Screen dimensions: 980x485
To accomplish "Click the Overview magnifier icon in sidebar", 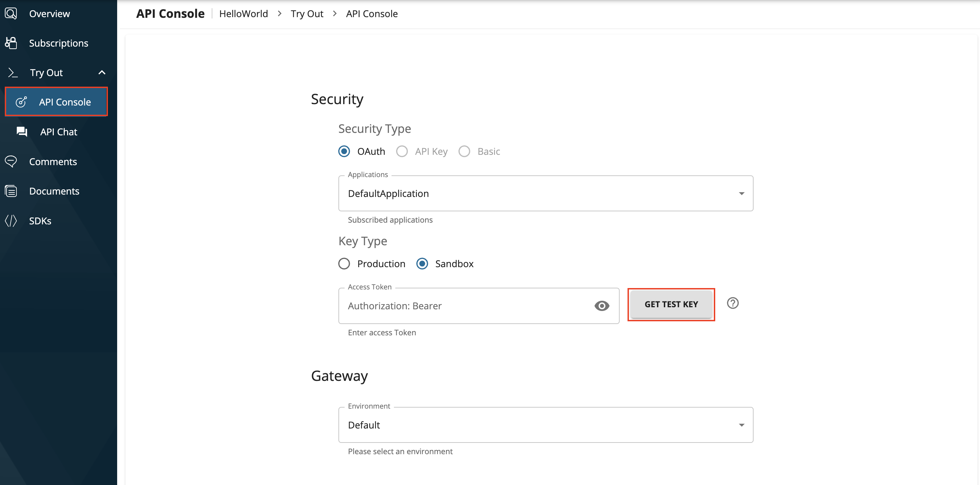I will [x=11, y=14].
